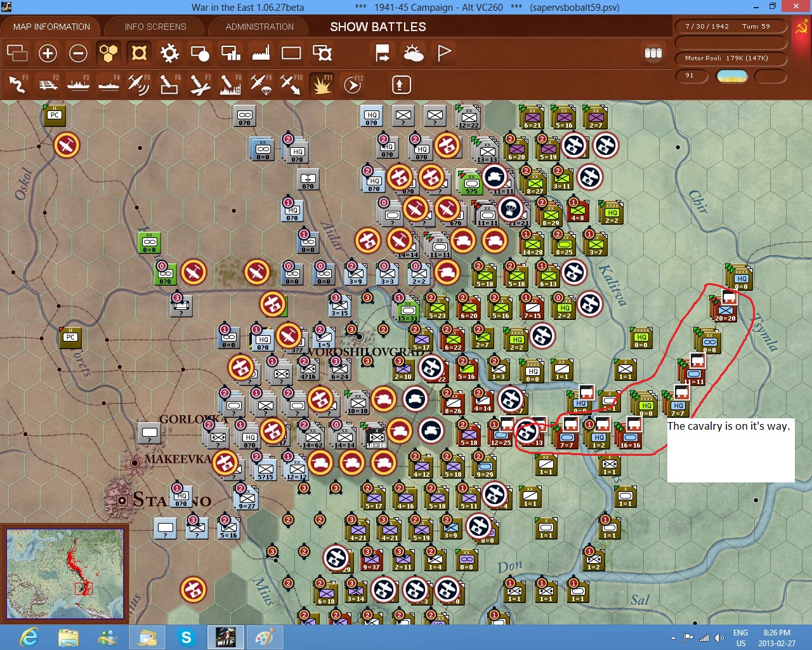Viewport: 812px width, 650px height.
Task: Zoom out the map with the minus icon
Action: pos(78,53)
